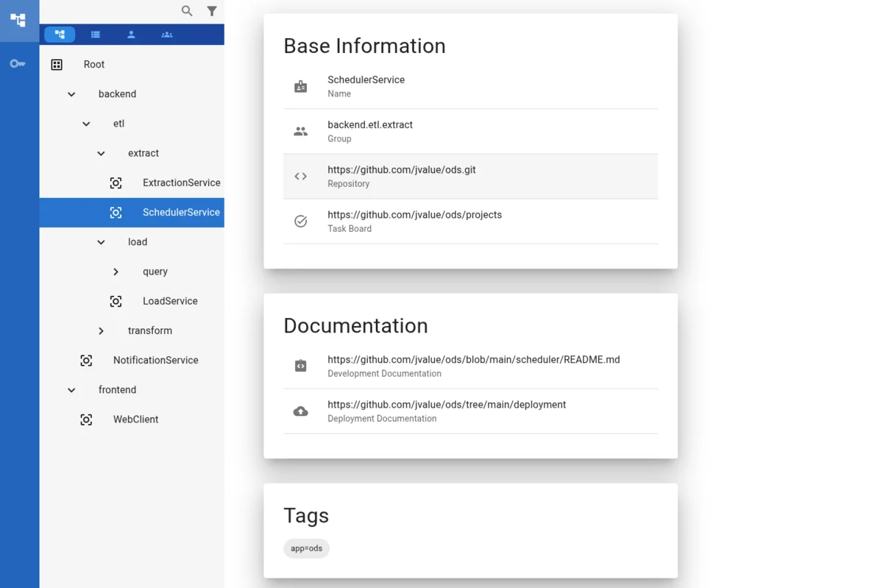Open the single-person view icon

[131, 34]
